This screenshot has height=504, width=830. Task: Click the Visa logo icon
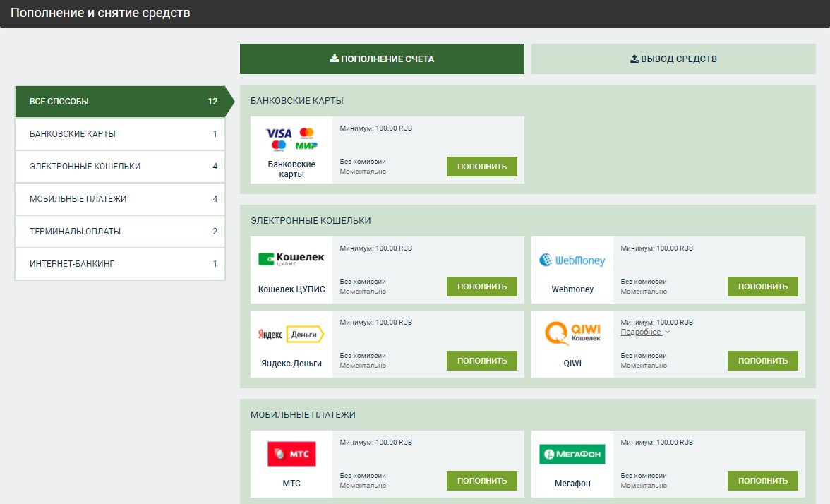click(x=279, y=133)
